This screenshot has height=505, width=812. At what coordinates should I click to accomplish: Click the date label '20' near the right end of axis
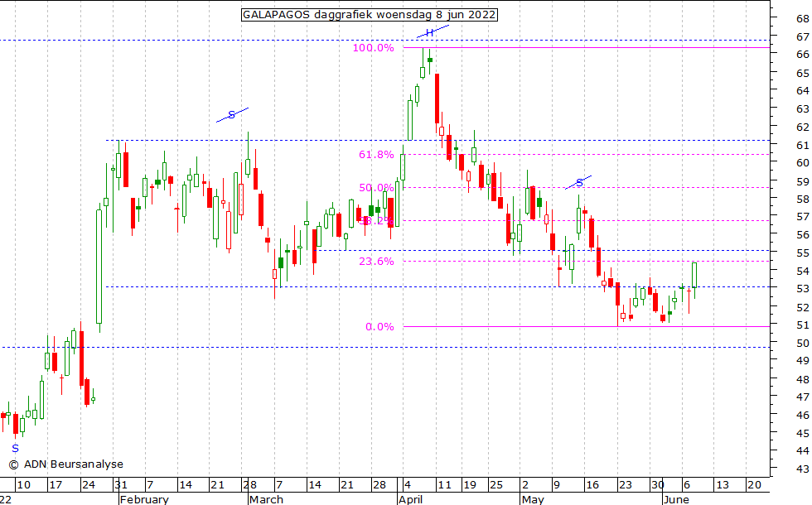pos(755,485)
